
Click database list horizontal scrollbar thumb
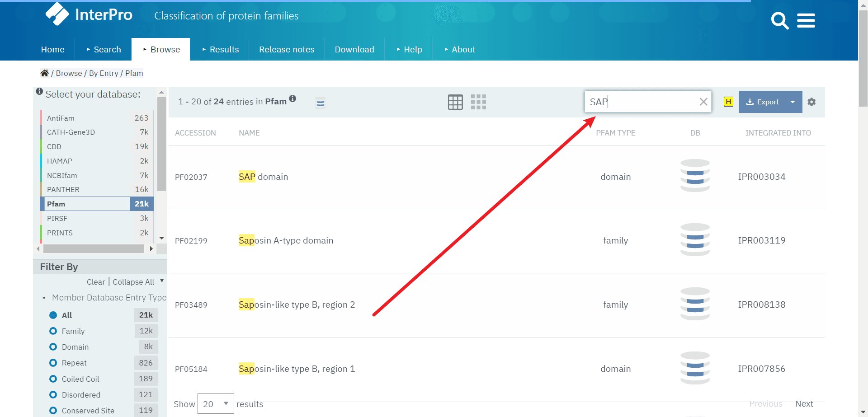(x=94, y=248)
